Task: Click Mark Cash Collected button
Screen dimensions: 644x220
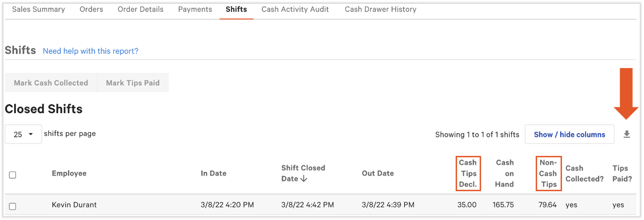Action: coord(51,83)
